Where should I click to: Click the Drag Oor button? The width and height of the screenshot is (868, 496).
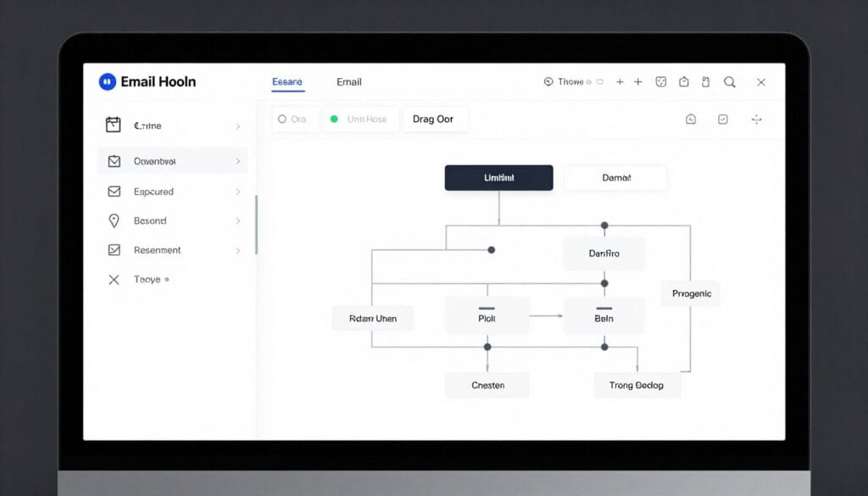[435, 119]
